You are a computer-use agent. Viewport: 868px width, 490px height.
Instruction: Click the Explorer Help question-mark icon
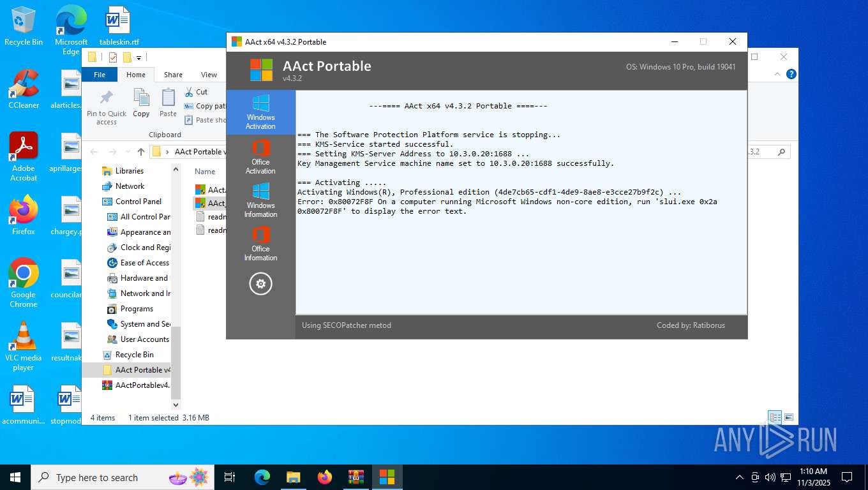click(x=791, y=74)
